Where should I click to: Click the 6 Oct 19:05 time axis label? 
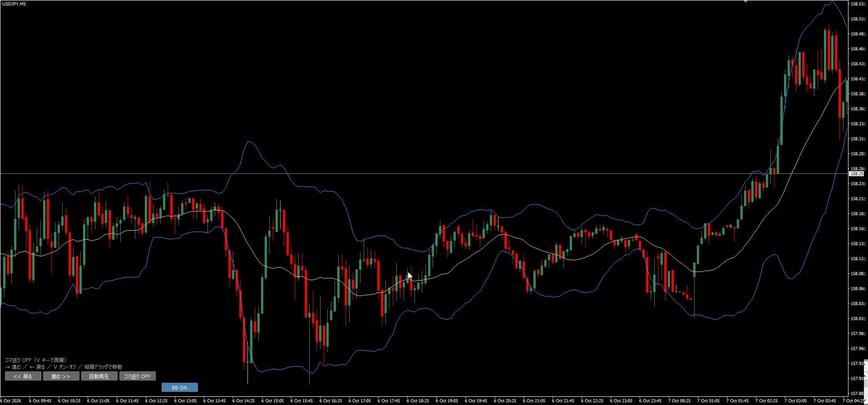pos(447,400)
